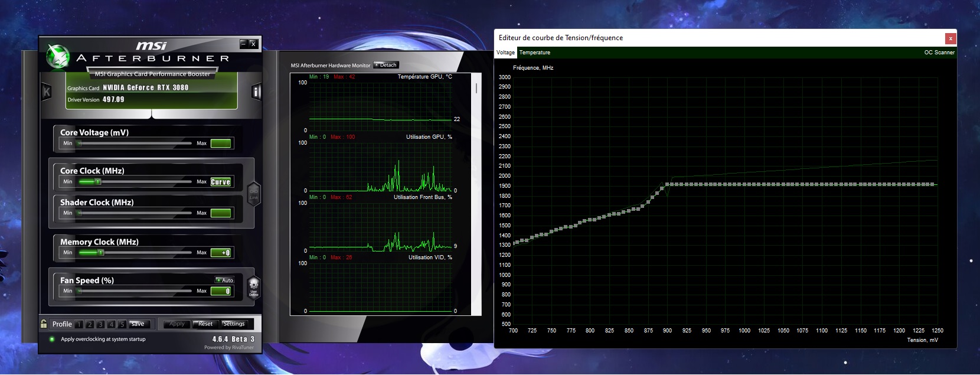The height and width of the screenshot is (375, 980).
Task: Toggle Auto fan speed mode
Action: (x=225, y=280)
